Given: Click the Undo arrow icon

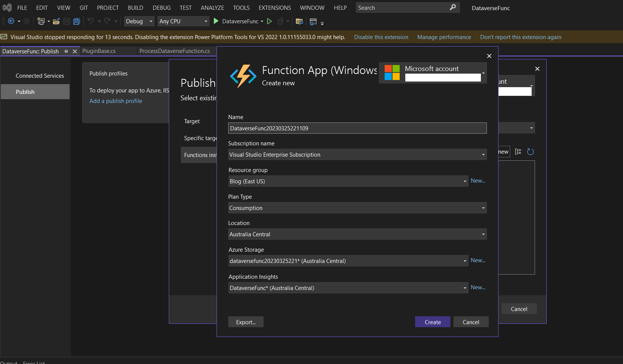Looking at the screenshot, I should point(91,21).
